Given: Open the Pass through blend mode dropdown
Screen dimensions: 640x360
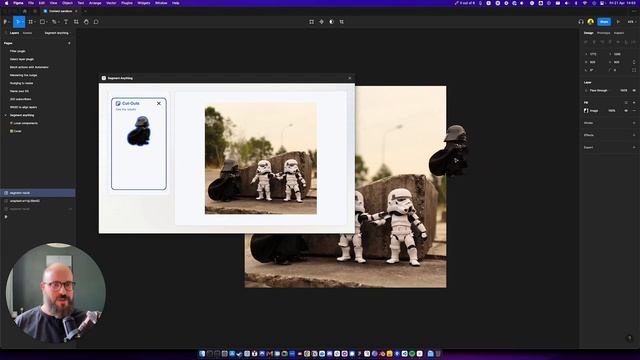Looking at the screenshot, I should 599,90.
